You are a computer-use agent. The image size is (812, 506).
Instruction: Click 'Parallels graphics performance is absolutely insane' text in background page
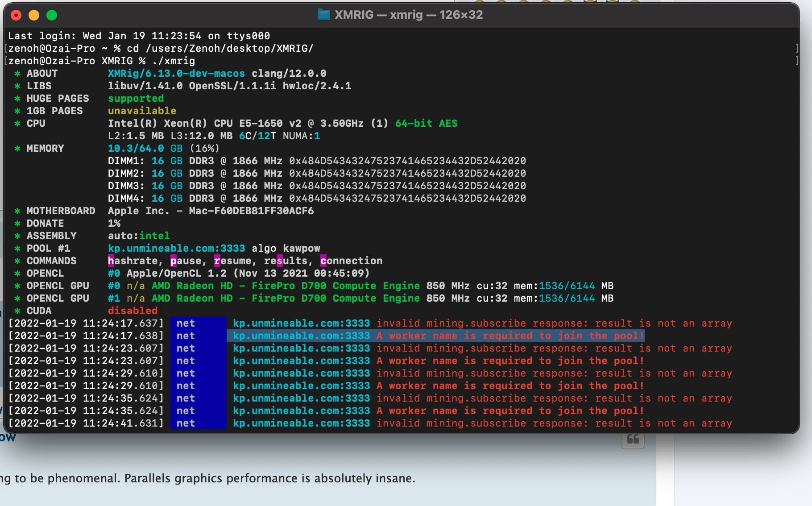click(269, 478)
